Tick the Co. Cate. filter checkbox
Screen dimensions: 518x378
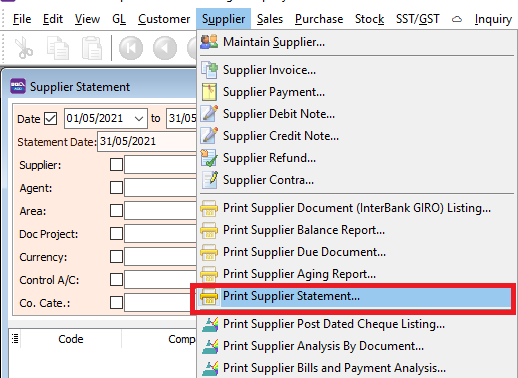[116, 303]
